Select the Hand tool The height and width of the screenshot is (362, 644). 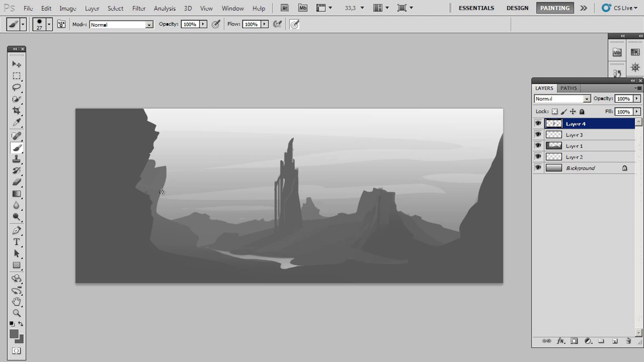point(16,301)
